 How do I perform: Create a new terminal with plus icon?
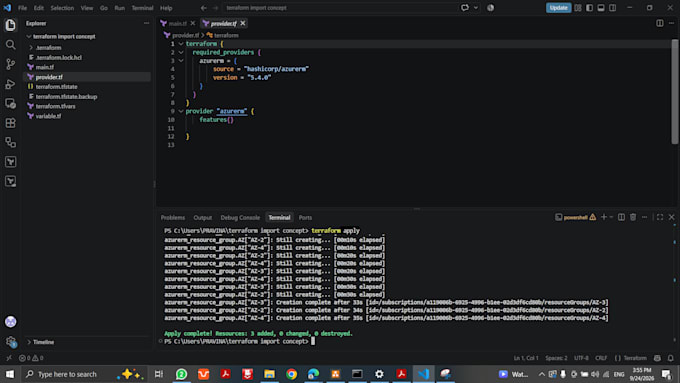pyautogui.click(x=604, y=217)
